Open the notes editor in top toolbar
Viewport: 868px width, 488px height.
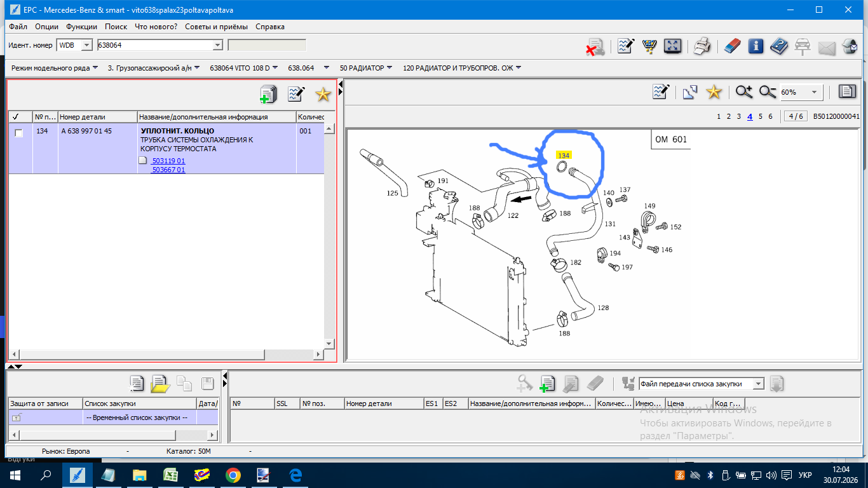click(626, 46)
